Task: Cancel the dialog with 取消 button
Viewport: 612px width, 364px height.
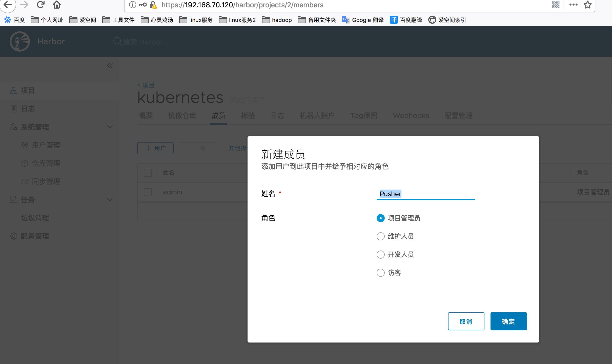Action: 466,321
